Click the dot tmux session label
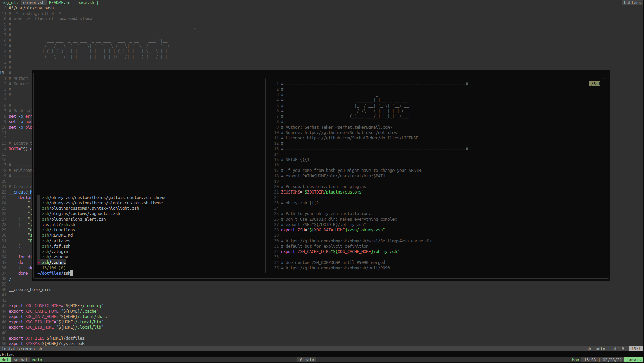This screenshot has width=644, height=363. [5, 360]
